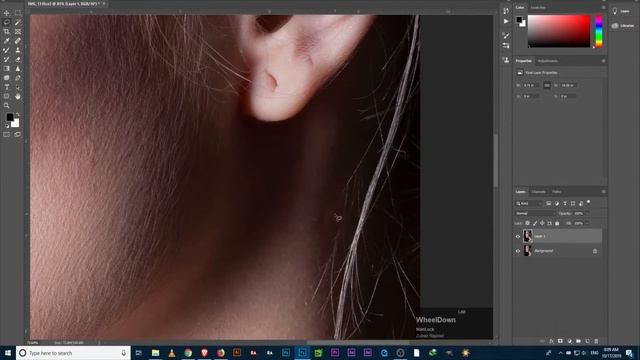Hide the Background layer
Image resolution: width=640 pixels, height=360 pixels.
(518, 251)
